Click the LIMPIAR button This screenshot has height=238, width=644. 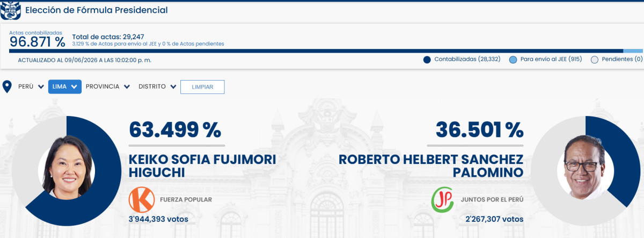point(202,86)
